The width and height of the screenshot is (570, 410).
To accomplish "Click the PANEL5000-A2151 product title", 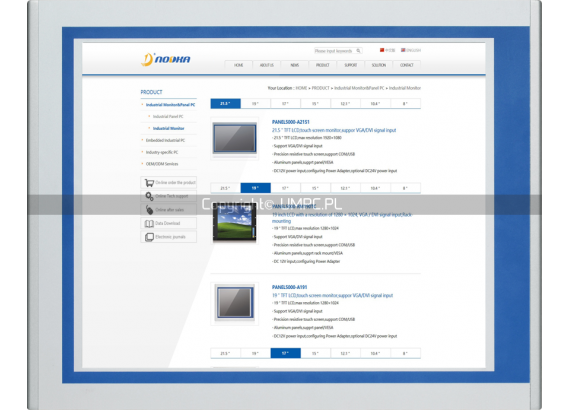I will click(290, 122).
